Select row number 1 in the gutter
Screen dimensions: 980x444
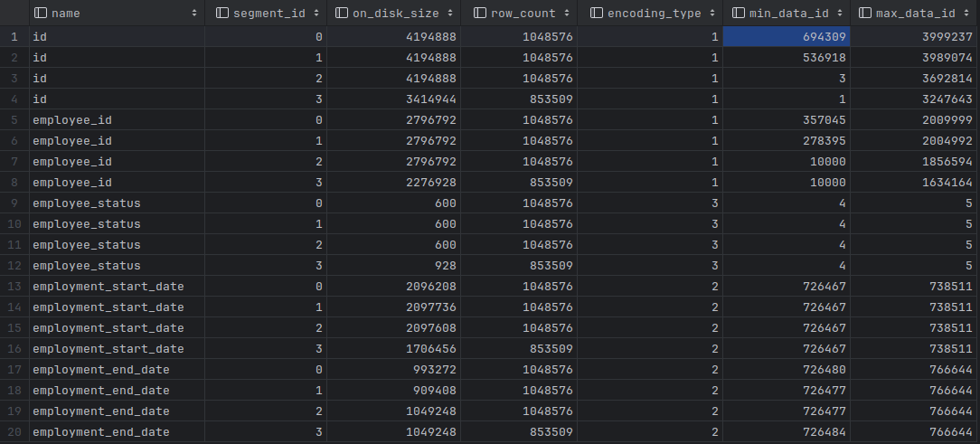point(14,37)
